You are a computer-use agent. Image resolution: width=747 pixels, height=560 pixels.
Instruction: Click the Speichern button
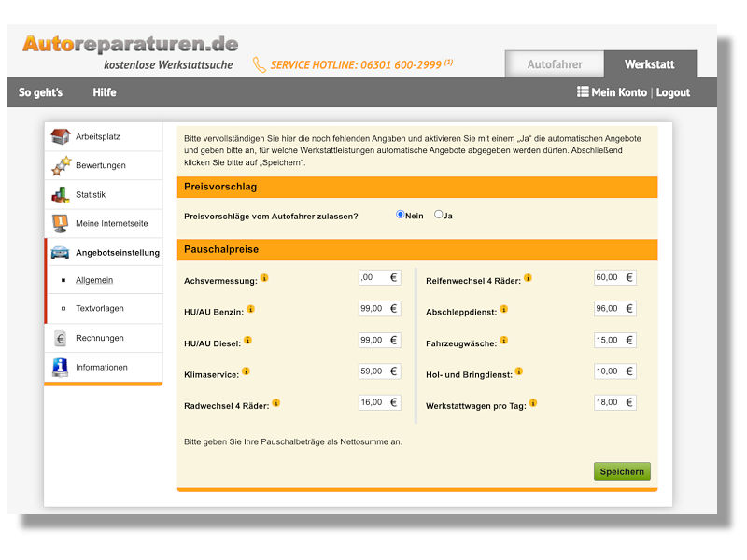tap(622, 471)
